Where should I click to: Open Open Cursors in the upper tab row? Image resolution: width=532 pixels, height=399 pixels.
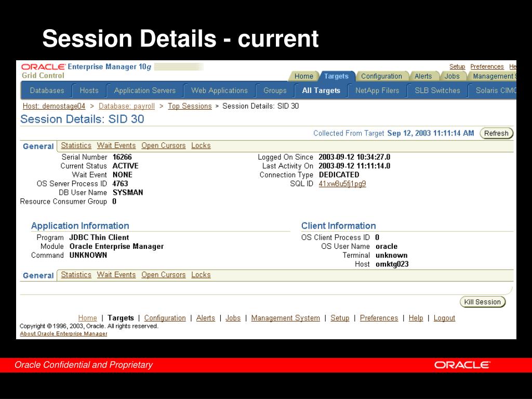(x=164, y=145)
